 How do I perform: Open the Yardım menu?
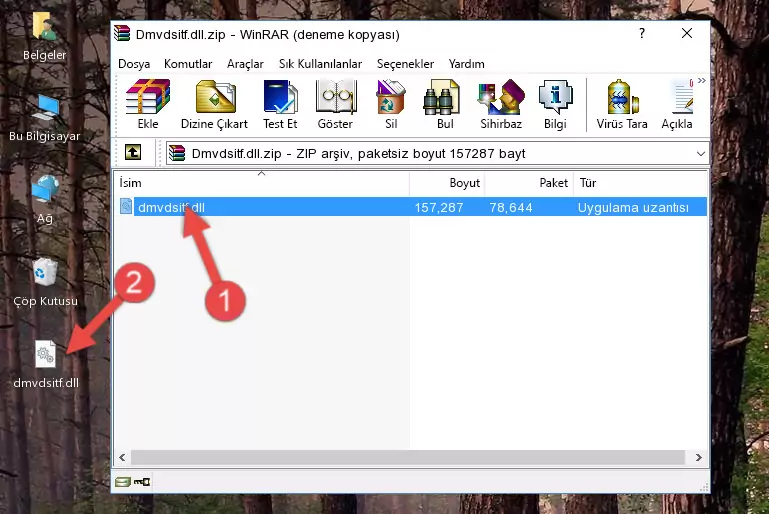pyautogui.click(x=466, y=64)
